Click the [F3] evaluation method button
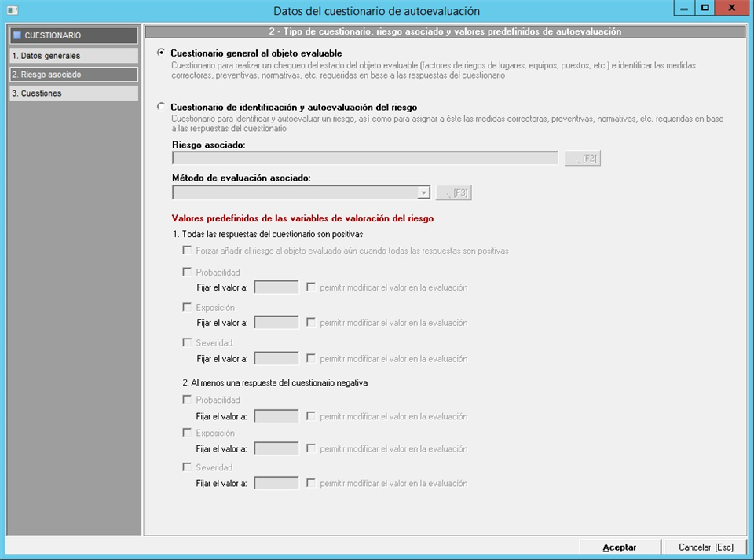The height and width of the screenshot is (560, 754). click(454, 192)
